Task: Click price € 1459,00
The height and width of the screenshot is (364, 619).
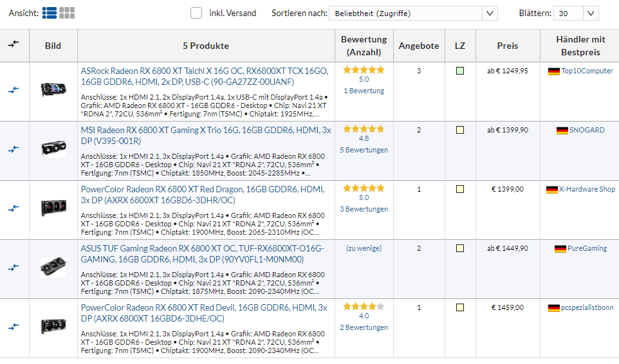Action: (x=507, y=307)
